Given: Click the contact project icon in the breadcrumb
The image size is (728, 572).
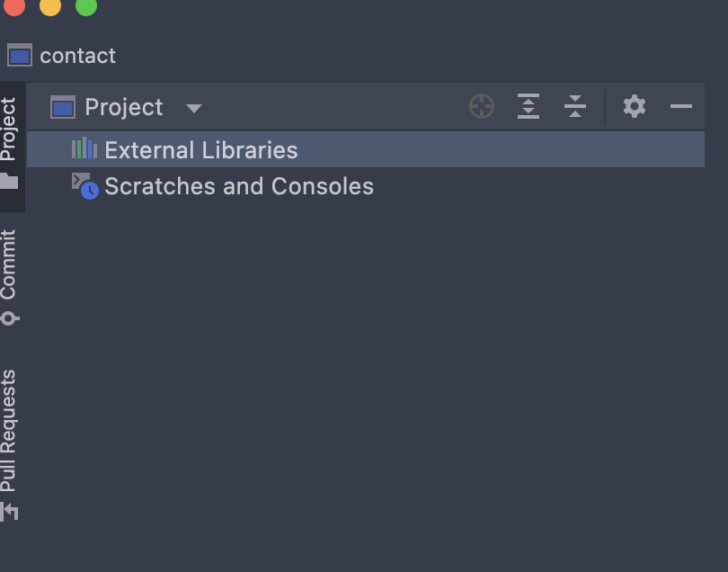Looking at the screenshot, I should click(x=20, y=55).
